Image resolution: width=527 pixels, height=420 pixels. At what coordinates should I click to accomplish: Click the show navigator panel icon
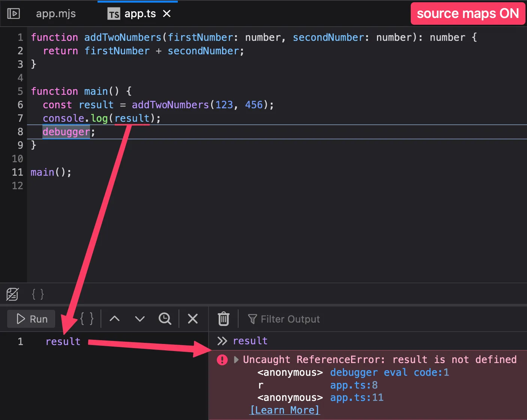pyautogui.click(x=13, y=13)
